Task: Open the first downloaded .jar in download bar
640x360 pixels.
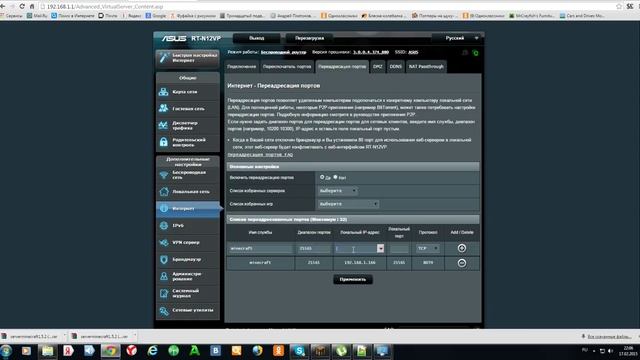Action: click(33, 336)
